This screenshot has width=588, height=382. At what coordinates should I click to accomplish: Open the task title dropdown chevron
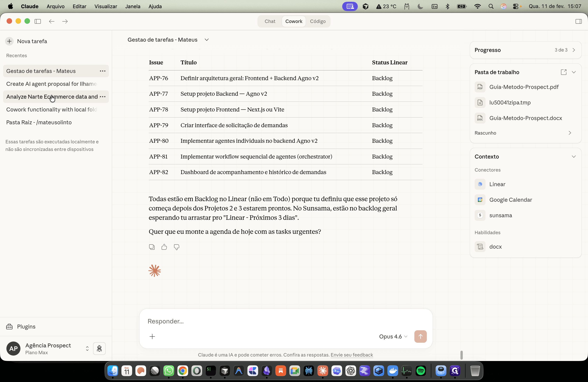tap(206, 40)
